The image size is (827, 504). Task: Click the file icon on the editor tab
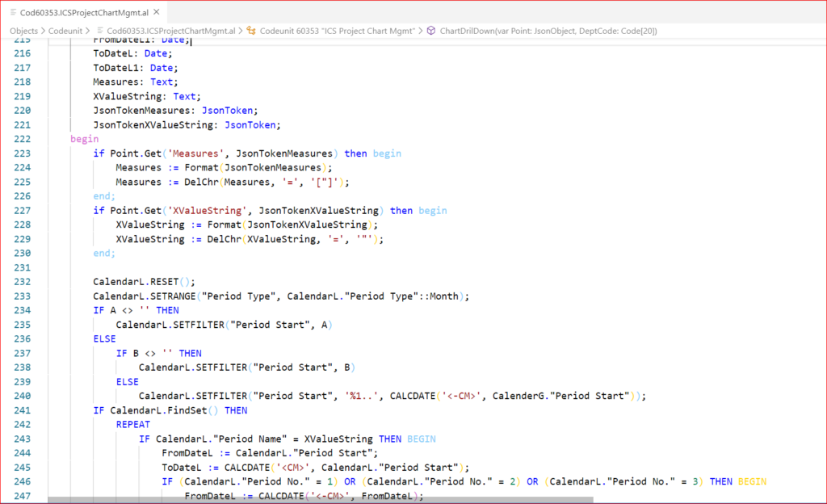[x=13, y=11]
